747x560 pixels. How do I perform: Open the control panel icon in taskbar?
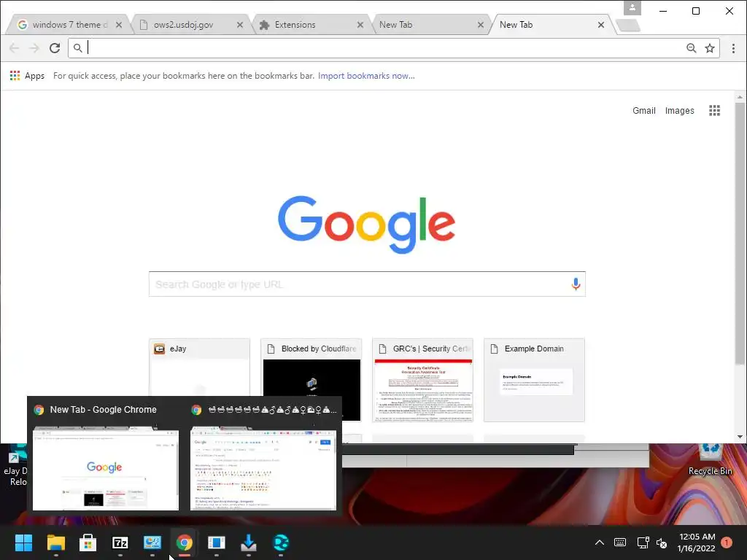click(x=152, y=542)
